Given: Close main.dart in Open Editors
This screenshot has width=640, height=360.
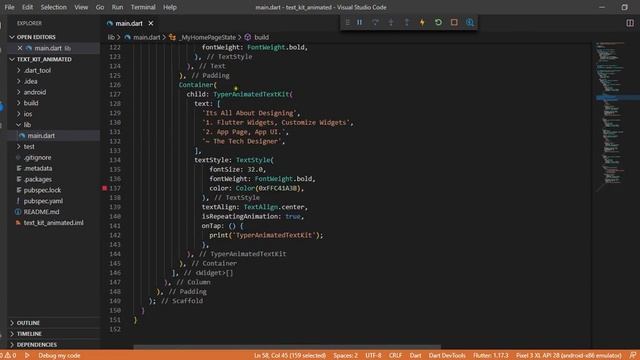Looking at the screenshot, I should (x=20, y=48).
